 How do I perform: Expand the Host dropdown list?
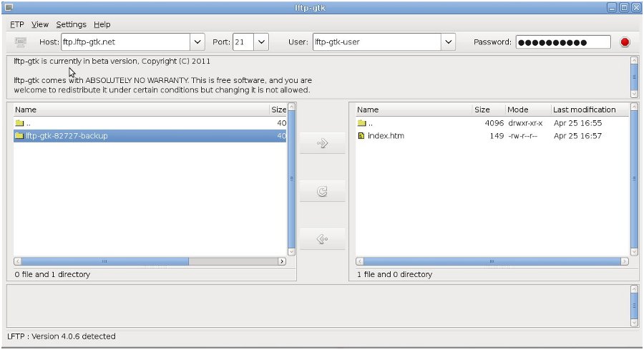(x=197, y=42)
